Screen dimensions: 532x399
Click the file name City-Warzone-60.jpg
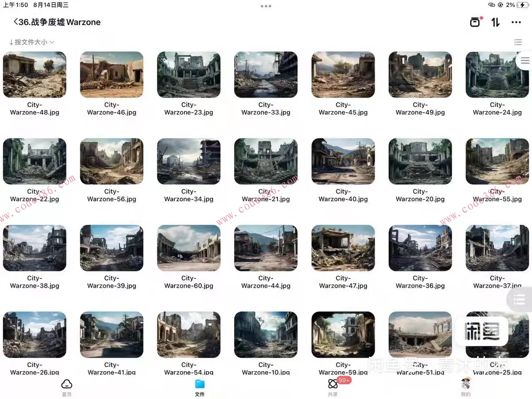[x=189, y=282]
